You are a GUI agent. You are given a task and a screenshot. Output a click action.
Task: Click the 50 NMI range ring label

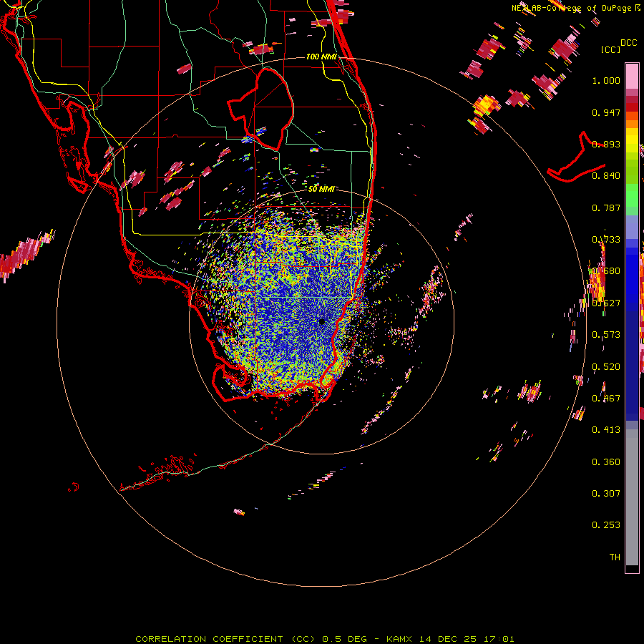321,189
